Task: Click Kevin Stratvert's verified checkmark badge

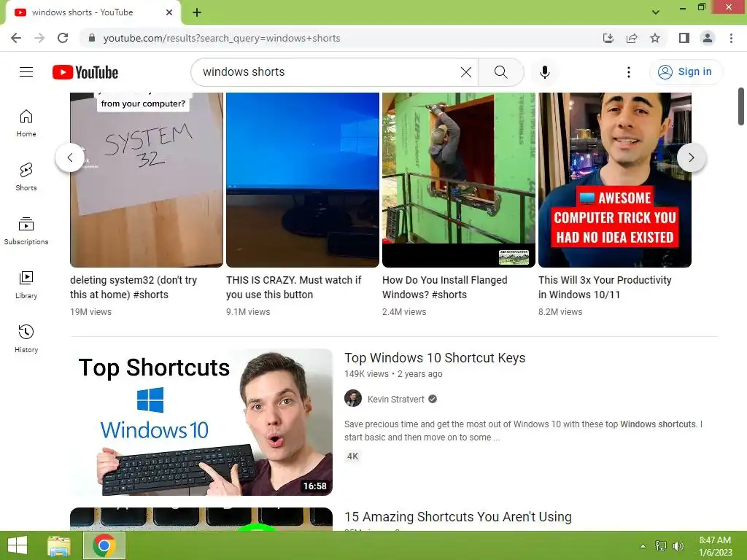Action: [x=433, y=399]
